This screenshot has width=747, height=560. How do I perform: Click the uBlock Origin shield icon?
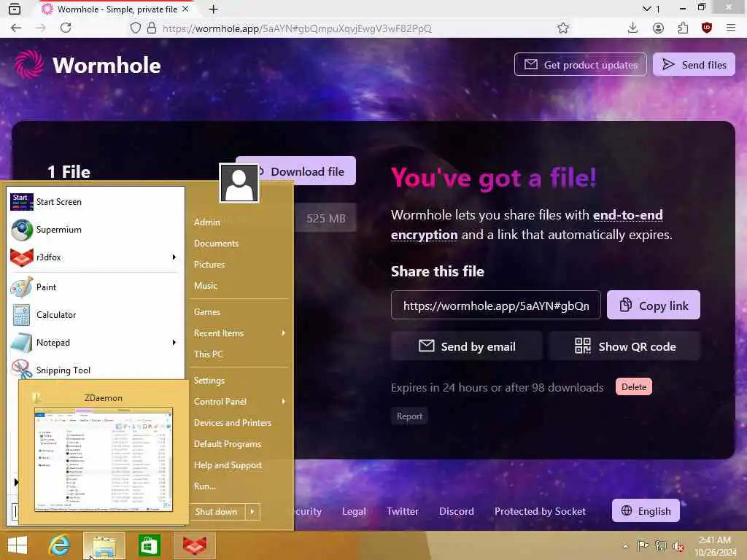pyautogui.click(x=707, y=28)
